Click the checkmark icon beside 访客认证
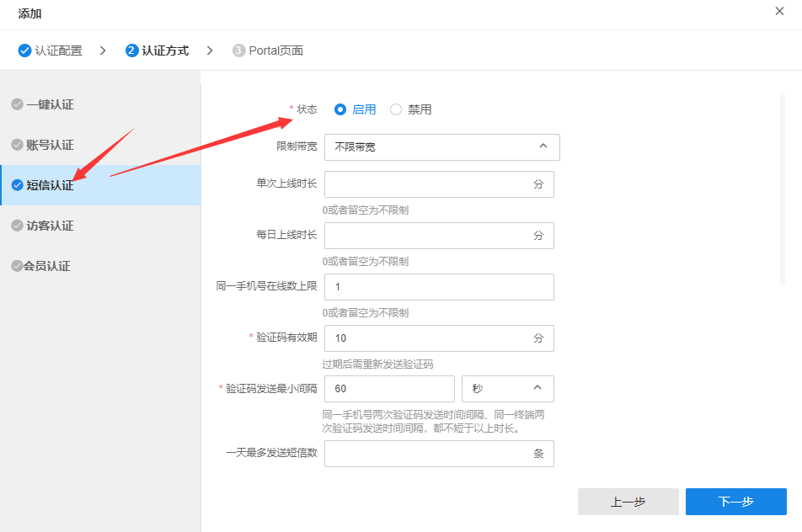 [17, 226]
